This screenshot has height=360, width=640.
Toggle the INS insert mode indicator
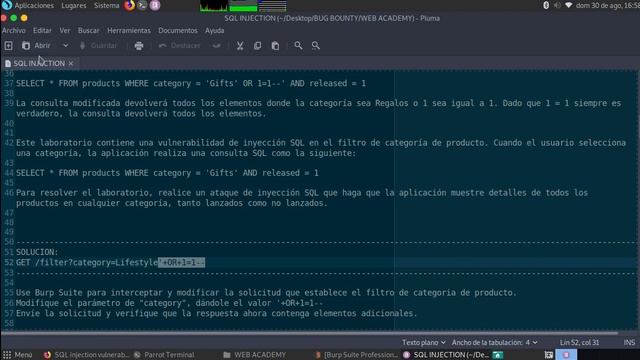point(629,342)
